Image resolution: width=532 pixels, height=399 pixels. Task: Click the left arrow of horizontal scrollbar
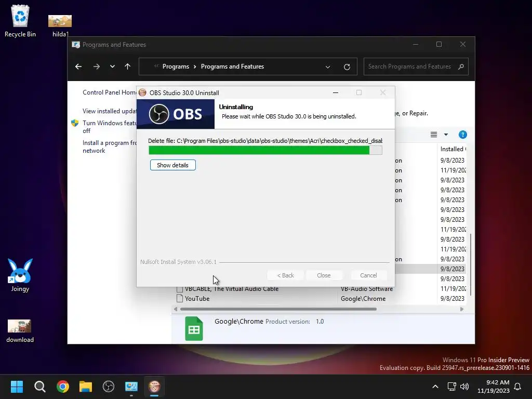click(176, 309)
